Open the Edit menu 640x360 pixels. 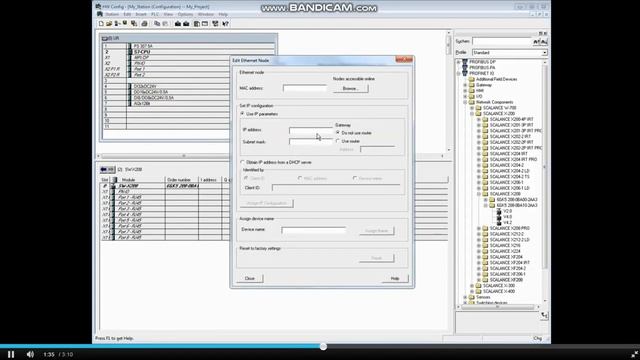pos(127,14)
